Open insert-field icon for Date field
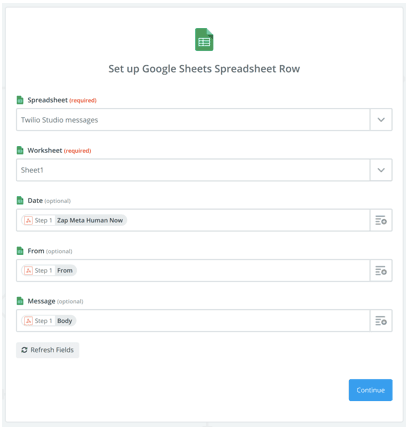 click(381, 220)
